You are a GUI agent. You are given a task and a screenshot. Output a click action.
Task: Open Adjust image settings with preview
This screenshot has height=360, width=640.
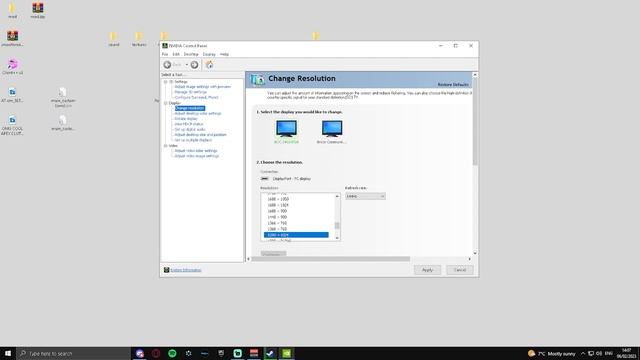click(x=202, y=87)
